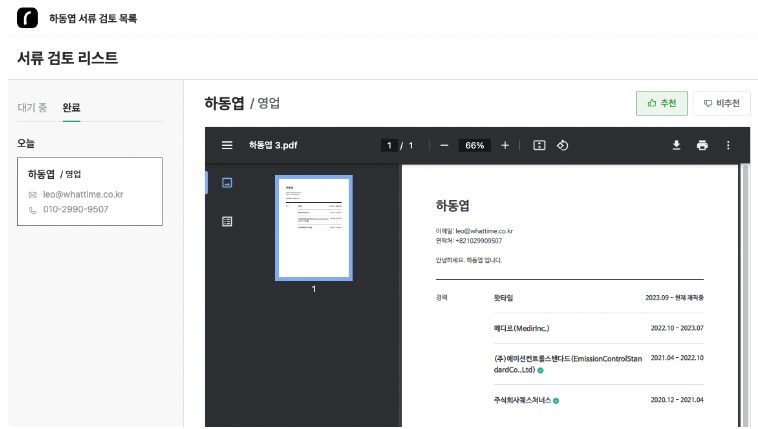This screenshot has height=429, width=758.
Task: Rotate the PDF counterclockwise
Action: pos(563,145)
